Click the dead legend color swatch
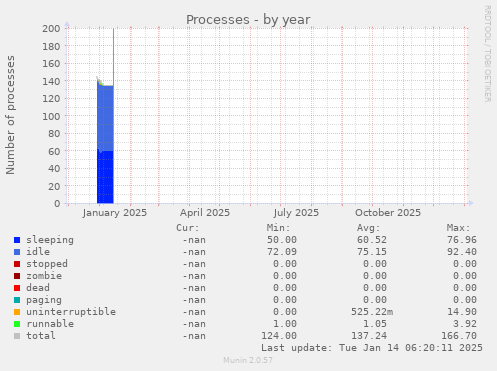497x371 pixels. (x=17, y=288)
